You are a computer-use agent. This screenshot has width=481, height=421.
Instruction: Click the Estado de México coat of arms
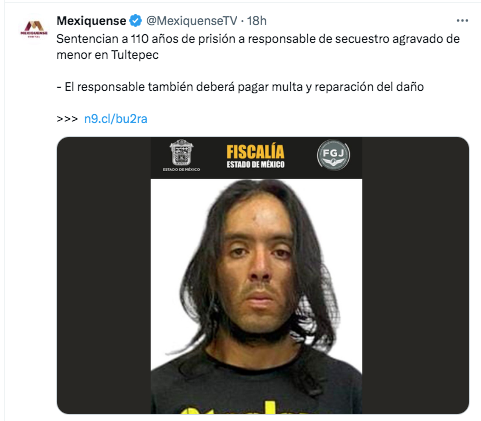pos(181,155)
